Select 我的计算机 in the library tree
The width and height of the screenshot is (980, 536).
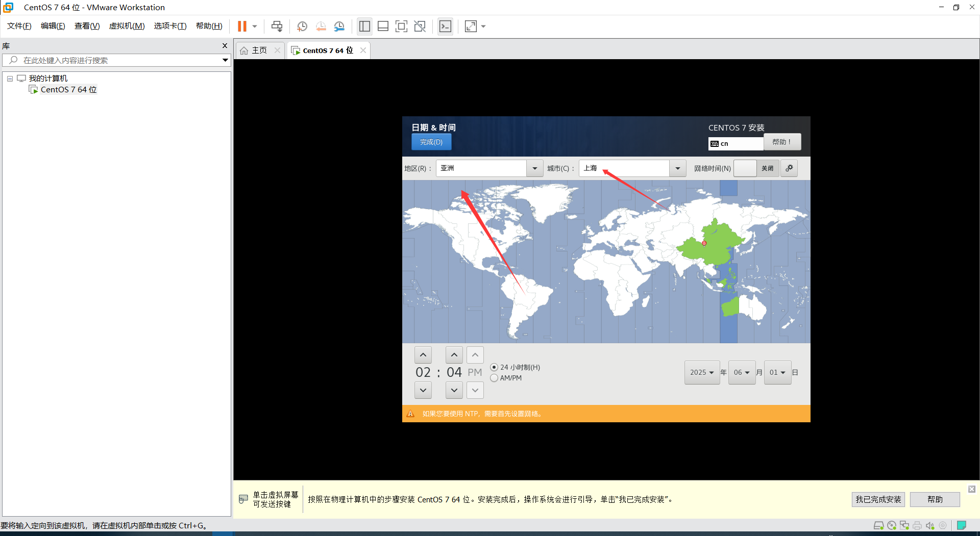click(x=48, y=79)
